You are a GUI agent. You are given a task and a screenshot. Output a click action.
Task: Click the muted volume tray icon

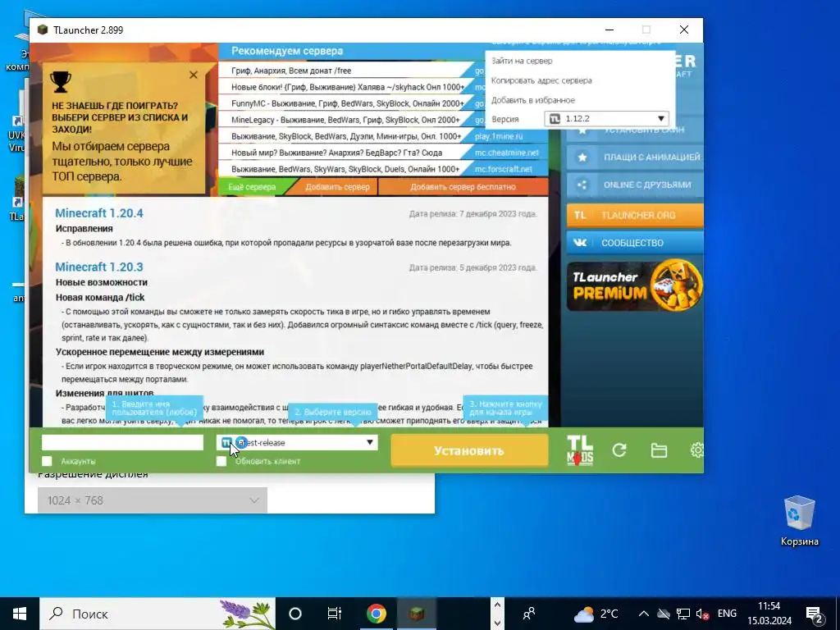click(x=702, y=614)
